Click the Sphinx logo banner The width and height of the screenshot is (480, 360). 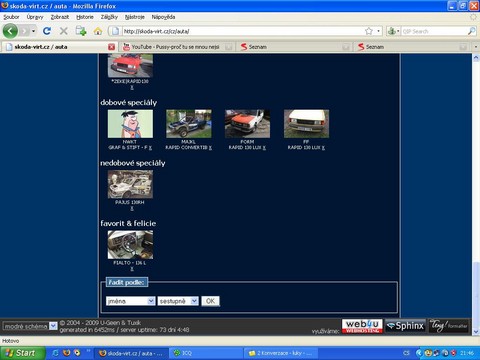406,326
